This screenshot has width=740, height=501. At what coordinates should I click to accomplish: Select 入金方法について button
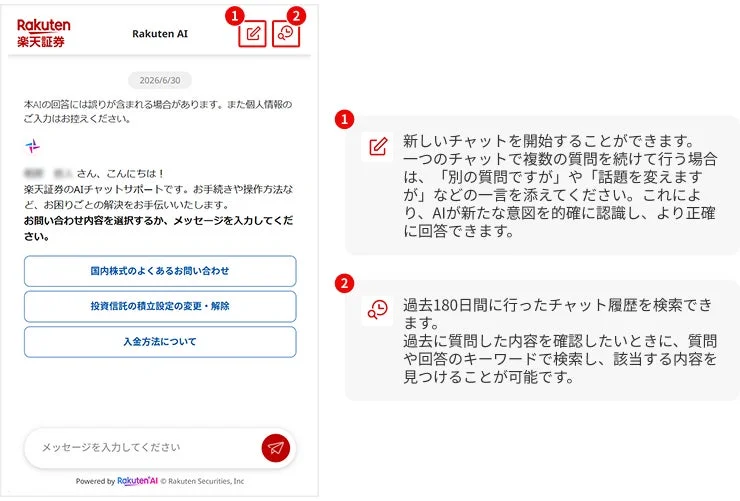tap(160, 342)
